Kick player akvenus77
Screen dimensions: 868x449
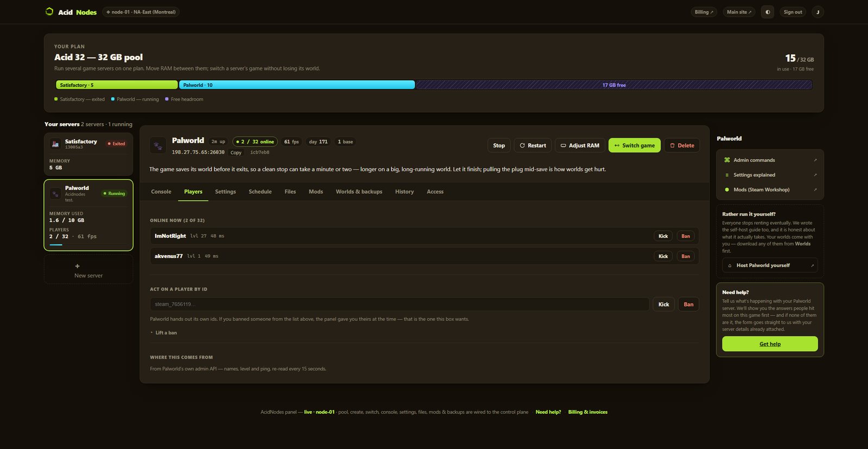coord(663,256)
